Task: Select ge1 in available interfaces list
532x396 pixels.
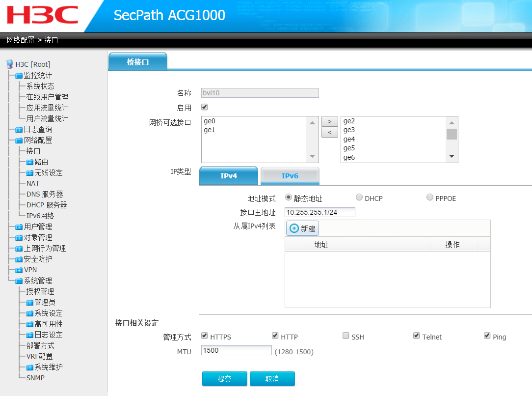Action: point(210,130)
